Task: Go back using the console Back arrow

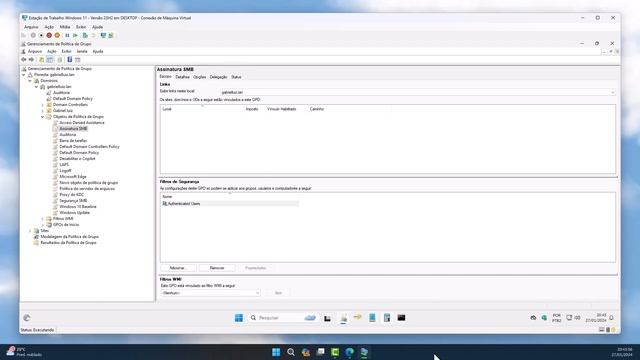Action: pos(24,60)
